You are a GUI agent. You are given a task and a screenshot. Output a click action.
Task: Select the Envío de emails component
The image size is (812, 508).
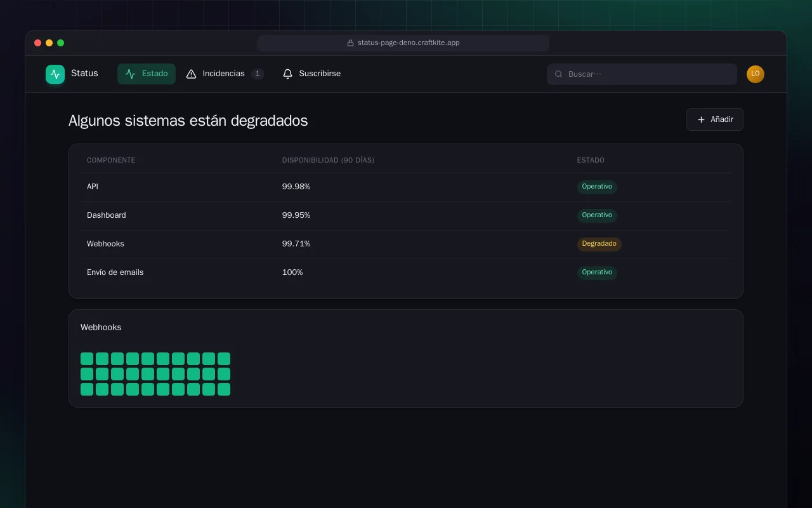[115, 272]
